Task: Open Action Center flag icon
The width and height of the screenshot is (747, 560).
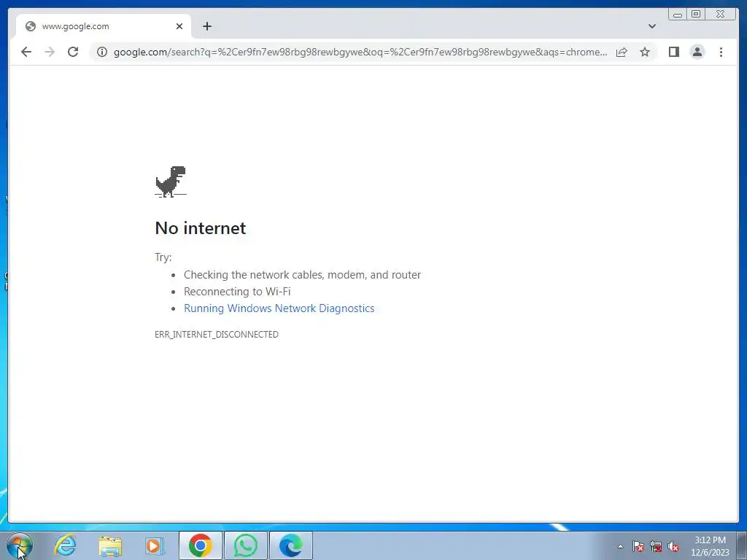Action: tap(638, 546)
